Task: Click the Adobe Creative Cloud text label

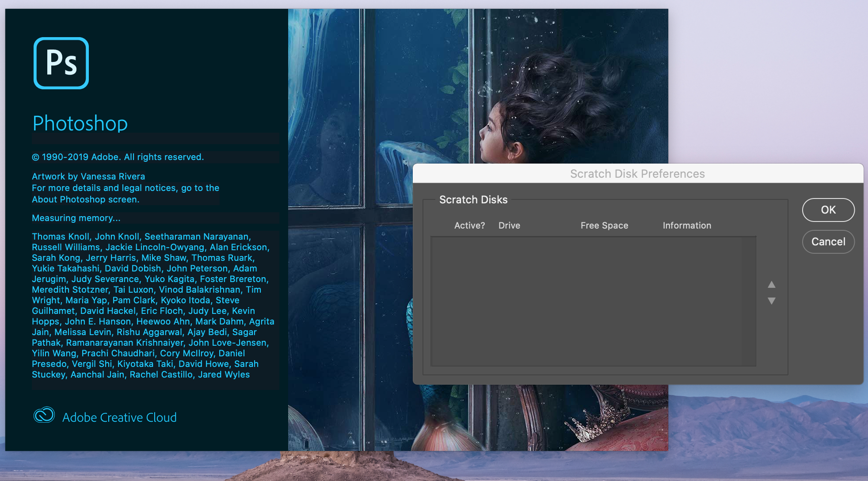Action: (119, 417)
